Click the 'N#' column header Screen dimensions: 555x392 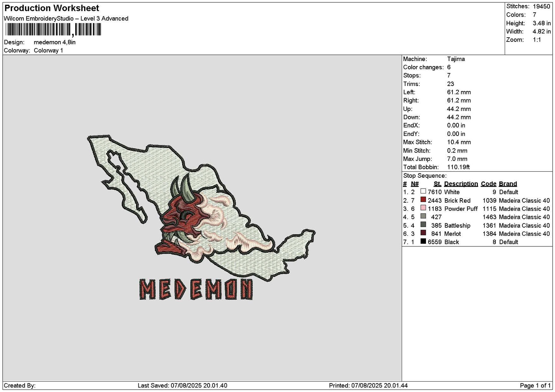[415, 184]
